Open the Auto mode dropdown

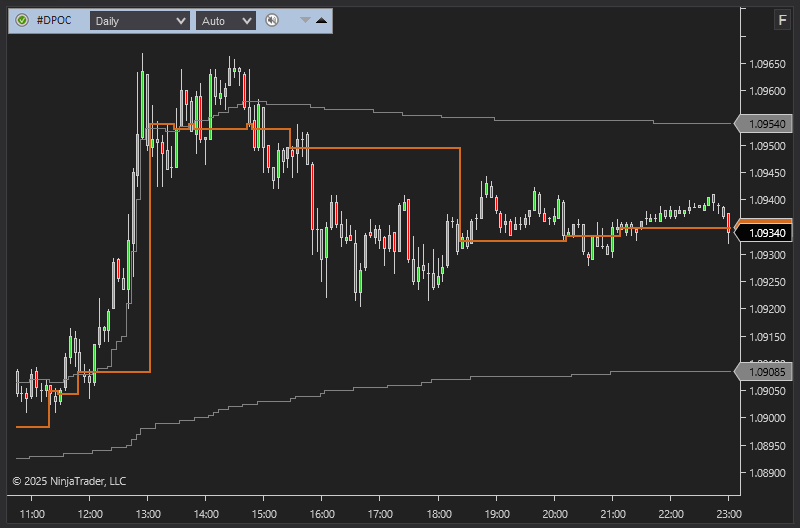225,20
